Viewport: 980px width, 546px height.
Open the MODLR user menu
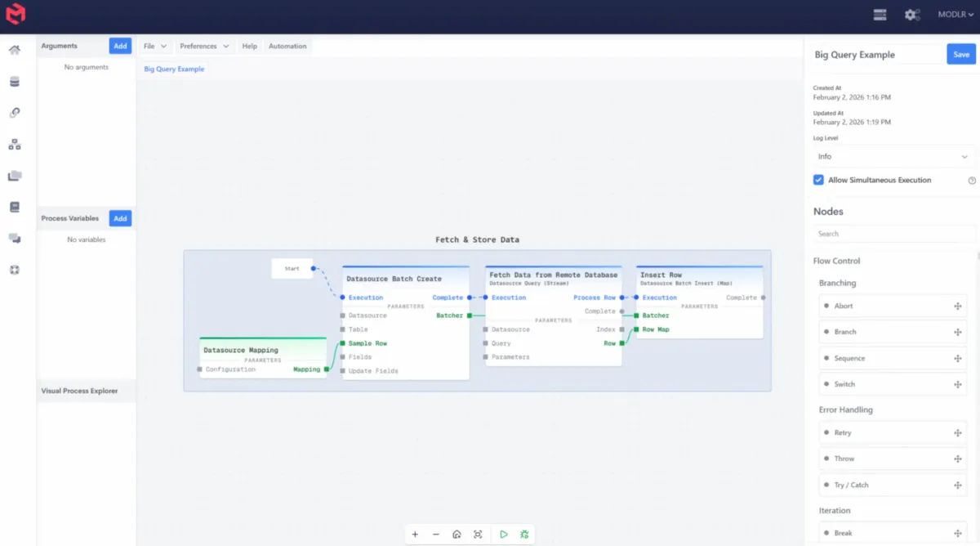point(955,15)
